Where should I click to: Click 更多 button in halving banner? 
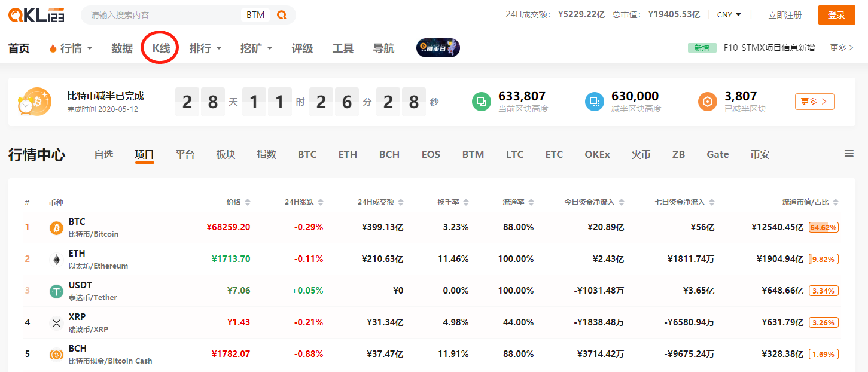click(815, 102)
